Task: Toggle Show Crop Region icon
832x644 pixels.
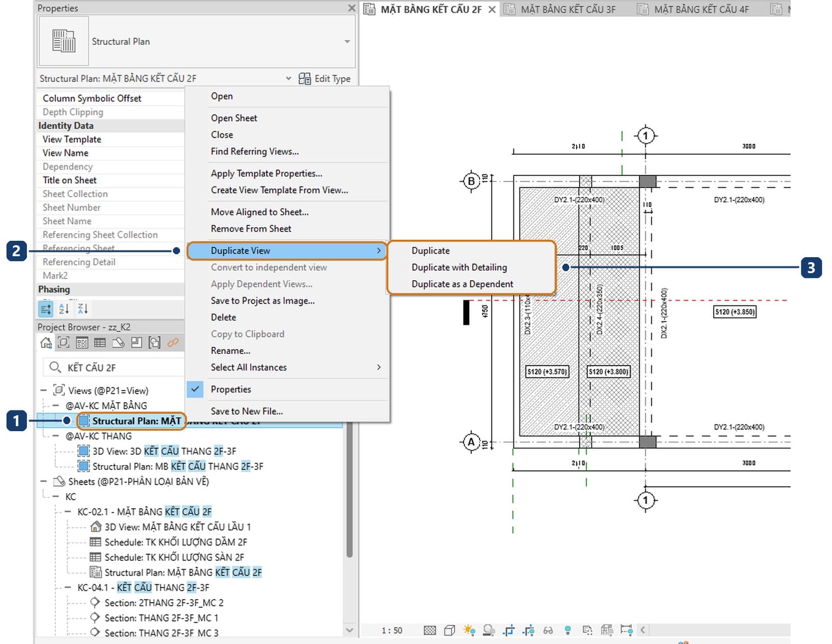Action: [528, 630]
